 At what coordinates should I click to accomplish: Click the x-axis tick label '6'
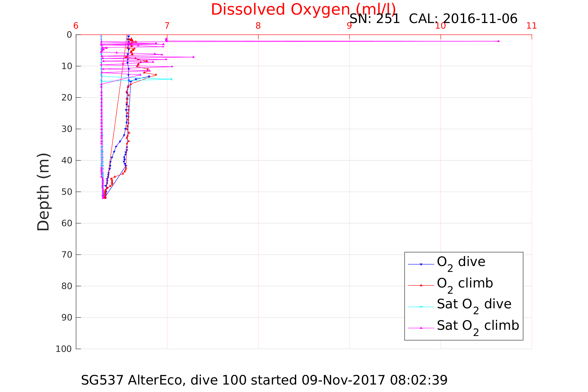[x=76, y=26]
